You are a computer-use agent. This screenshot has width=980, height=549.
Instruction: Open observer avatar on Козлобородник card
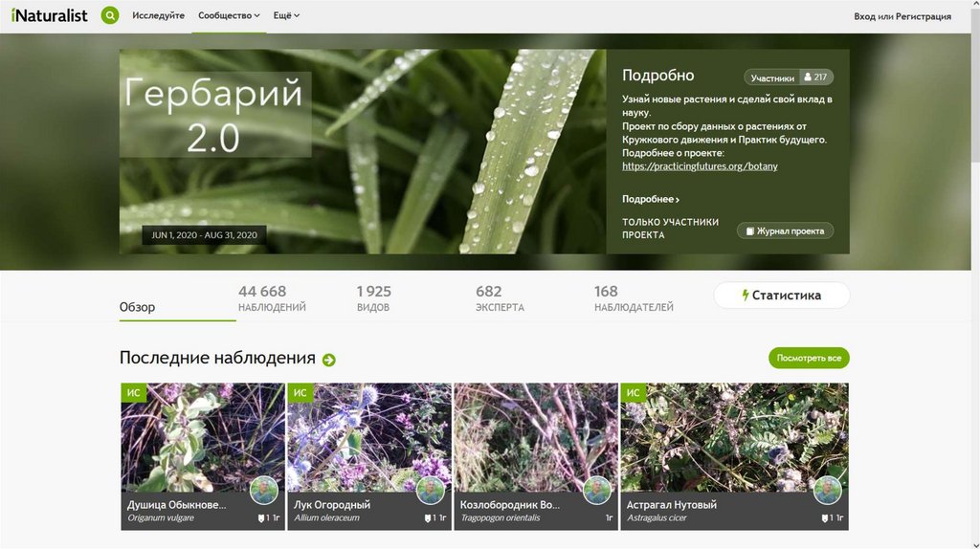click(x=597, y=491)
